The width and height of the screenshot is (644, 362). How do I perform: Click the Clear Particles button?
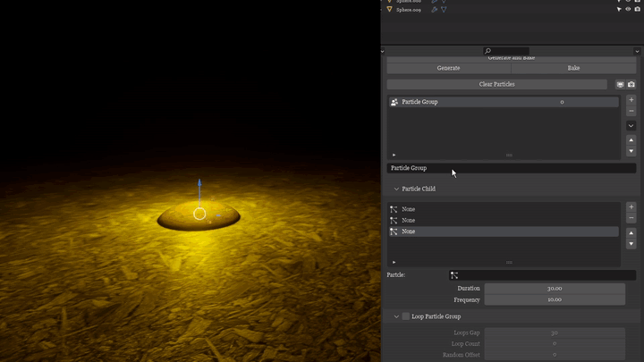[x=496, y=84]
